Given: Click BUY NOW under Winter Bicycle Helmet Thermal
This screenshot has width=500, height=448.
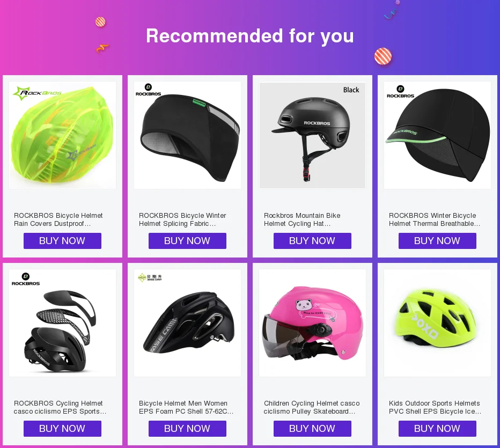Looking at the screenshot, I should [x=437, y=241].
